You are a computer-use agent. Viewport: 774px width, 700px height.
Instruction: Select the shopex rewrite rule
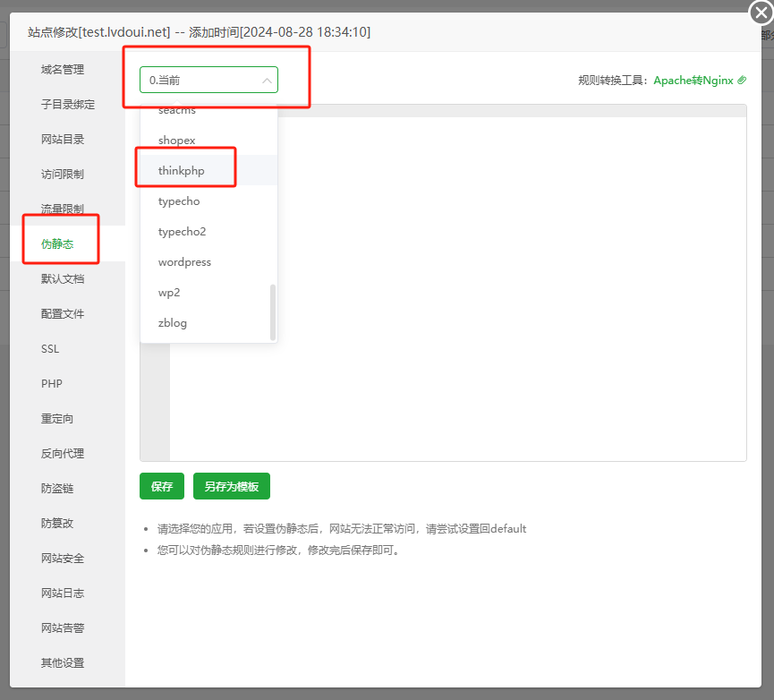pos(176,140)
